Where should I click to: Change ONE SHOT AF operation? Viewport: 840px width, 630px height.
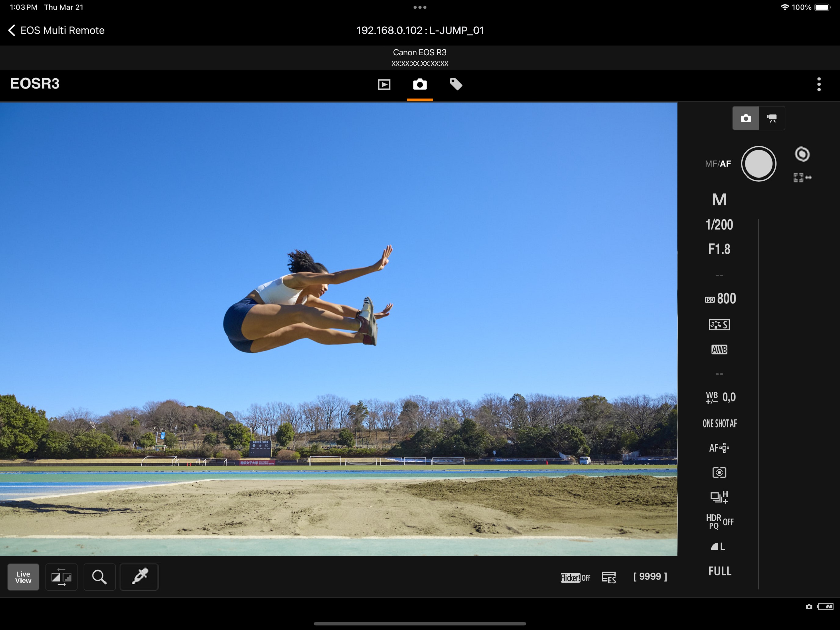pyautogui.click(x=720, y=423)
